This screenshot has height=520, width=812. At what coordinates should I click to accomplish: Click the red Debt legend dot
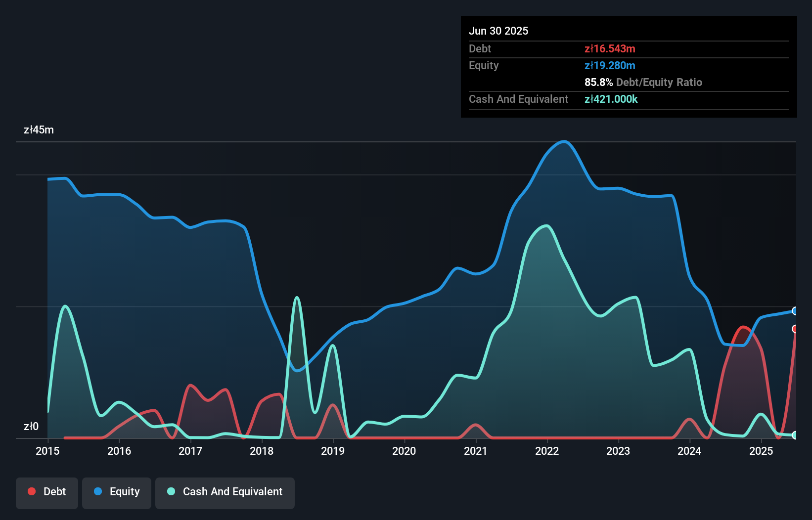(32, 491)
